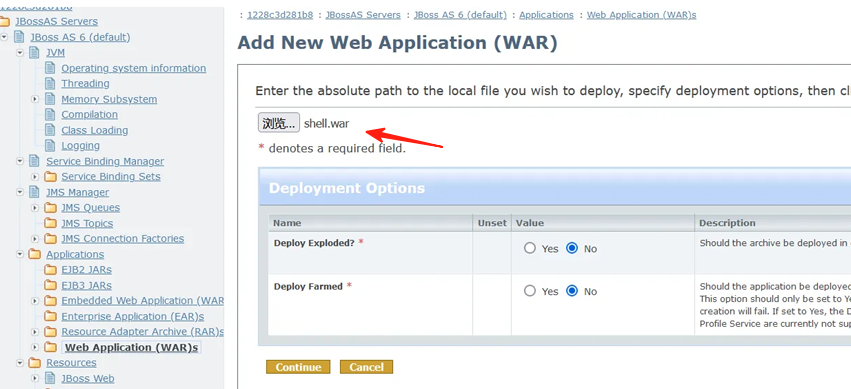The height and width of the screenshot is (389, 851).
Task: Click the folder icon beside Resources
Action: [35, 362]
